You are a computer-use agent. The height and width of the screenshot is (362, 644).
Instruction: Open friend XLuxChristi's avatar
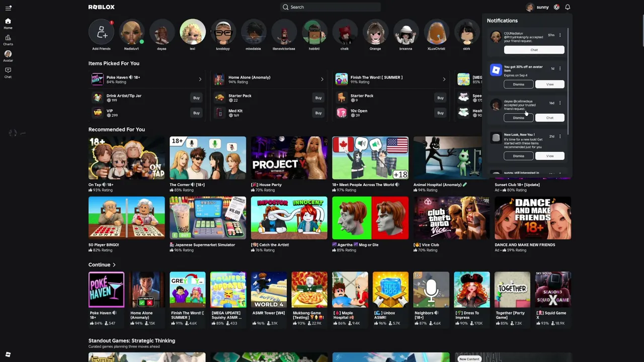pos(436,33)
